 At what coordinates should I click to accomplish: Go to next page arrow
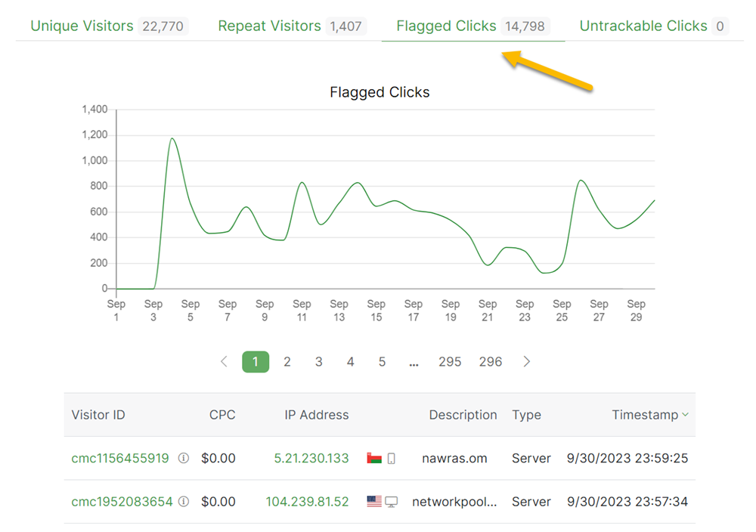pos(527,362)
